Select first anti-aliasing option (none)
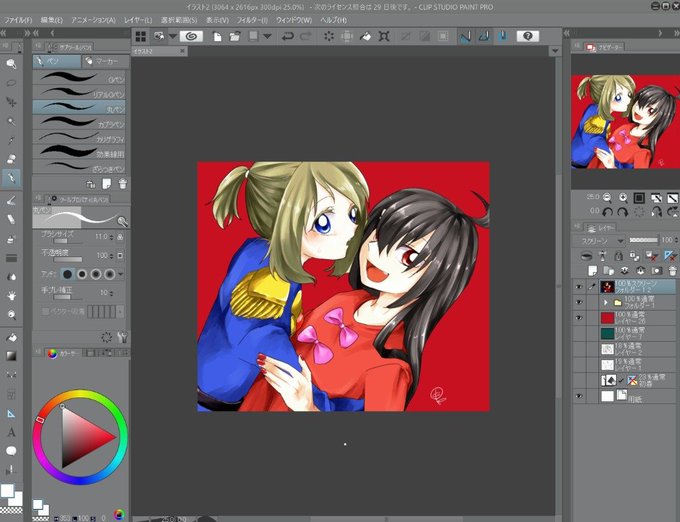The width and height of the screenshot is (680, 522). (x=67, y=274)
